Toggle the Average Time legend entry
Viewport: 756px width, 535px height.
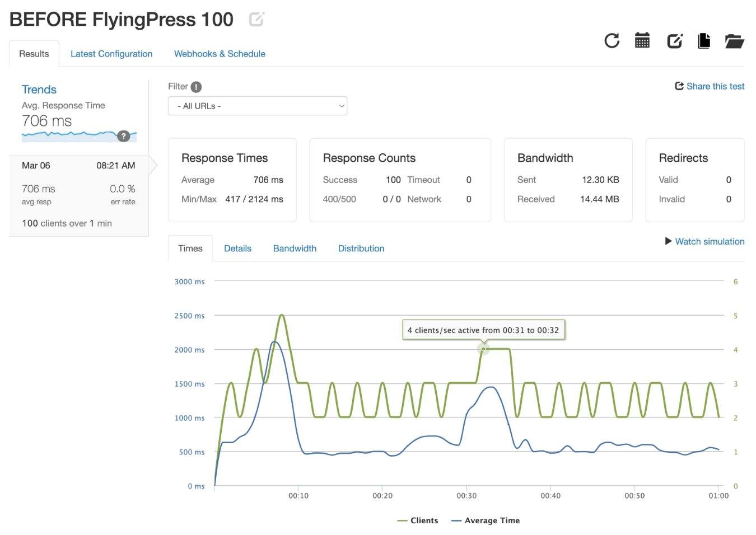click(486, 520)
